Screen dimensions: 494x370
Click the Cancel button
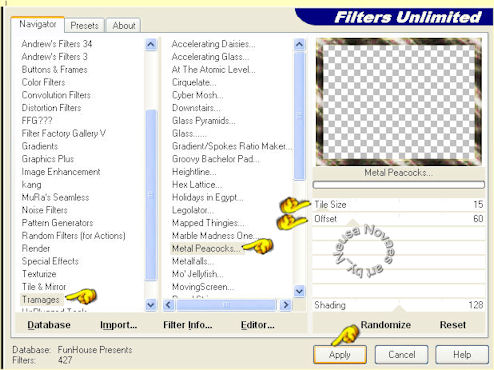coord(402,354)
